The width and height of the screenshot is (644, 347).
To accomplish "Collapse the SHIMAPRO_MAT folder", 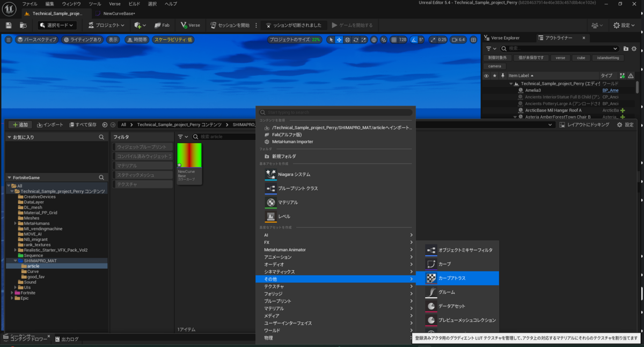I will coord(16,261).
